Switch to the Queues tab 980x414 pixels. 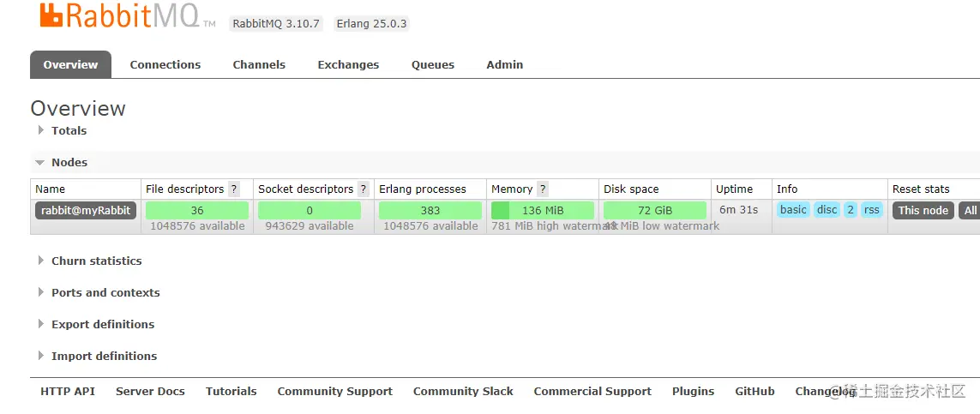point(432,65)
